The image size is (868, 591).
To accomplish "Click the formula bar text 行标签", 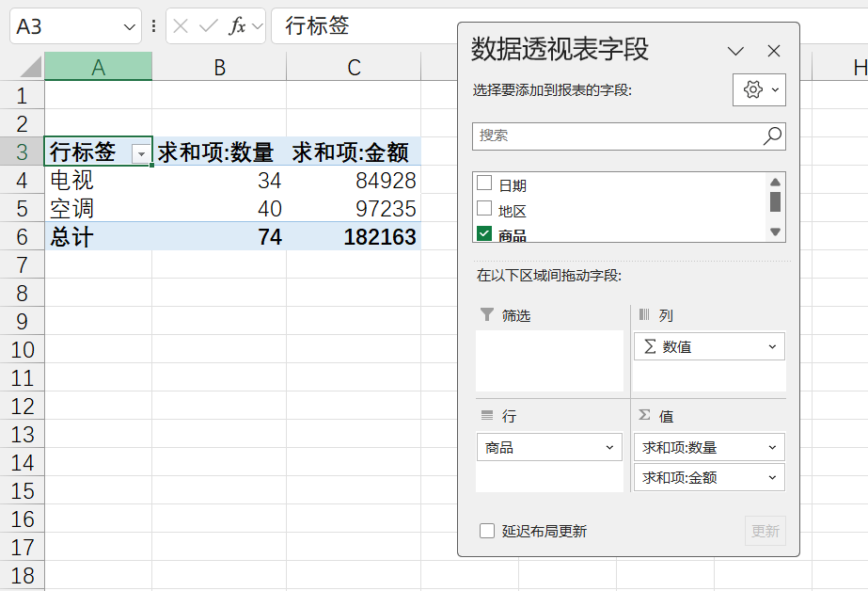I will click(x=317, y=25).
